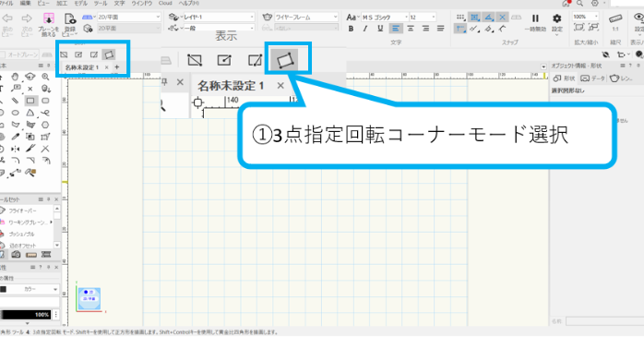Toggle italic text formatting
Viewport: 644px width, 337px height.
click(365, 29)
